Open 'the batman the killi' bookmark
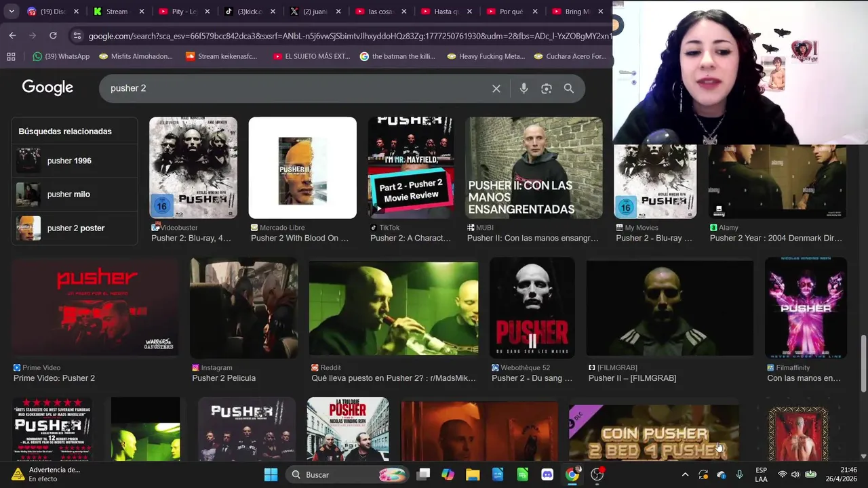This screenshot has width=868, height=488. tap(397, 56)
